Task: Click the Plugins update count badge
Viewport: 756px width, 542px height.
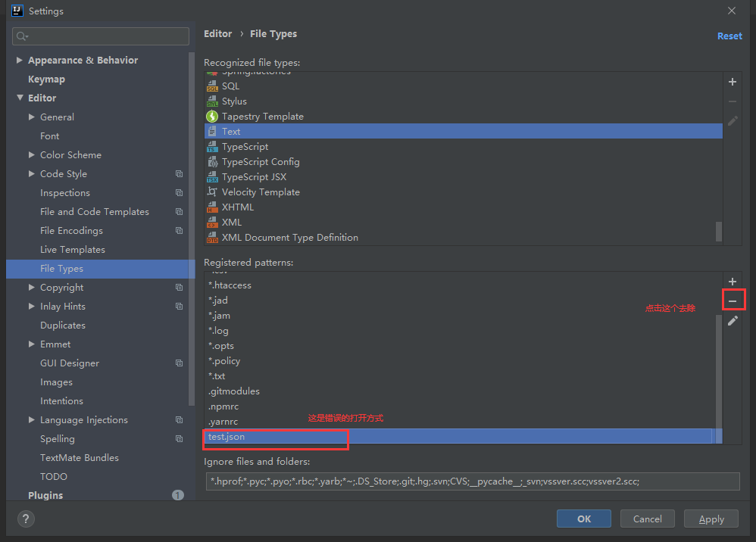Action: [178, 495]
